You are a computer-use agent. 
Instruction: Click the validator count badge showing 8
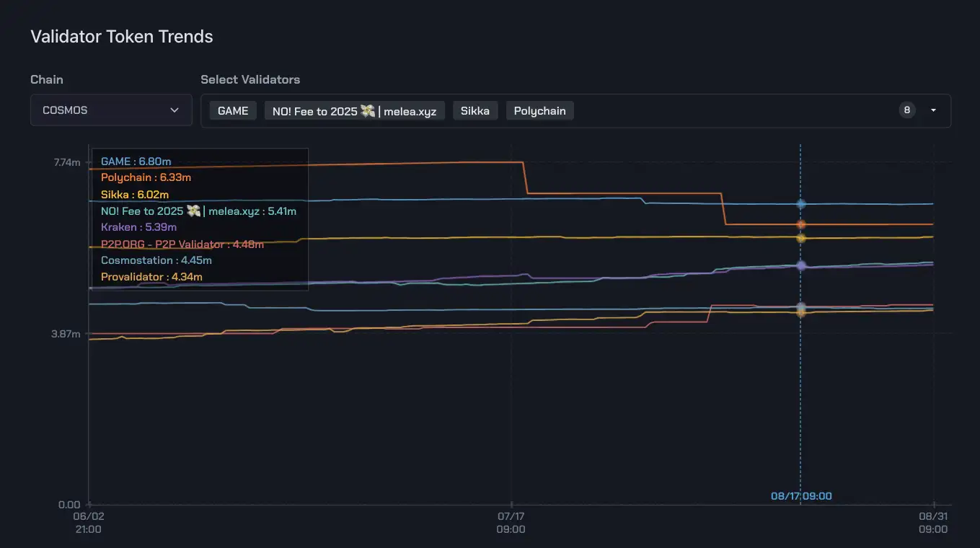click(907, 110)
